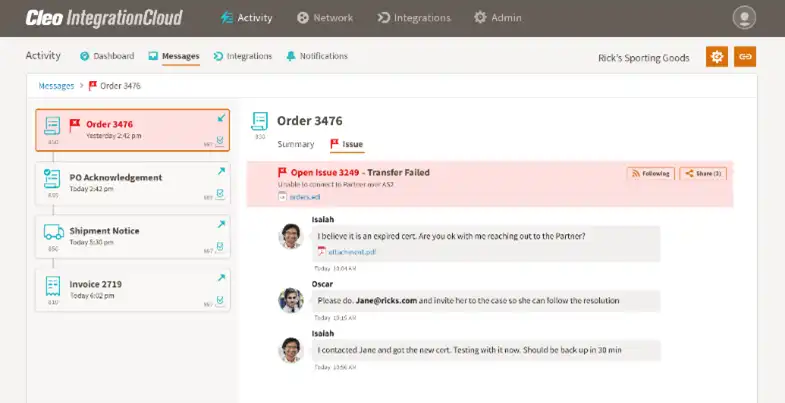The width and height of the screenshot is (785, 403).
Task: Select the Order 3476 message card
Action: tap(133, 130)
